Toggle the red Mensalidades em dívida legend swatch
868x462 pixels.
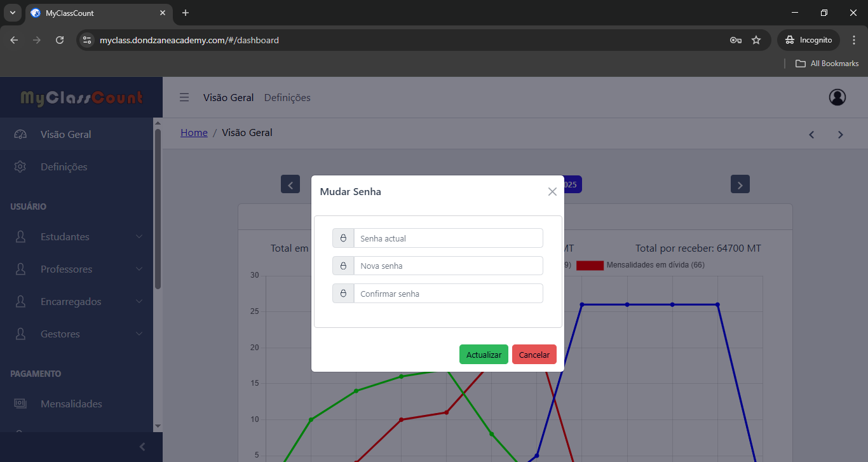pyautogui.click(x=590, y=265)
